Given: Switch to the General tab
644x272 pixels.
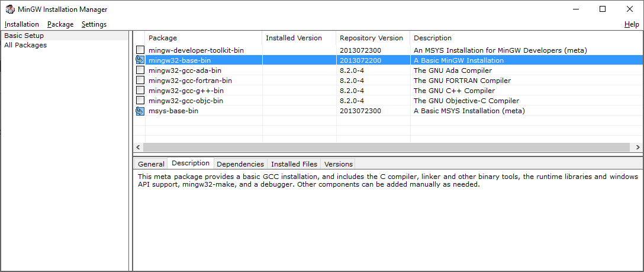Looking at the screenshot, I should (x=151, y=164).
